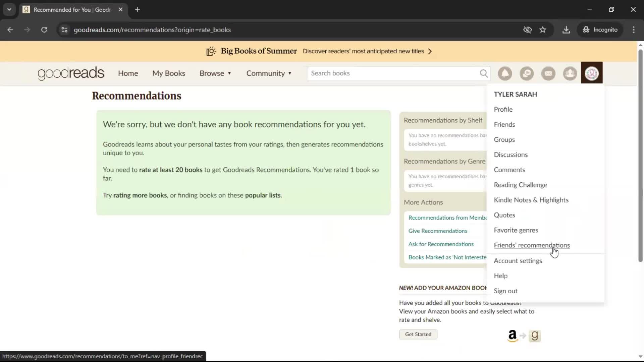The width and height of the screenshot is (644, 362).
Task: Select Groups from the user menu
Action: [x=504, y=140]
